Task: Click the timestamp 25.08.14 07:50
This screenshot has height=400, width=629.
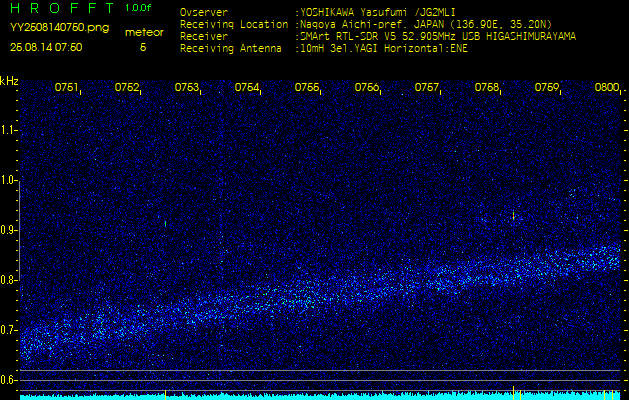Action: (x=46, y=47)
